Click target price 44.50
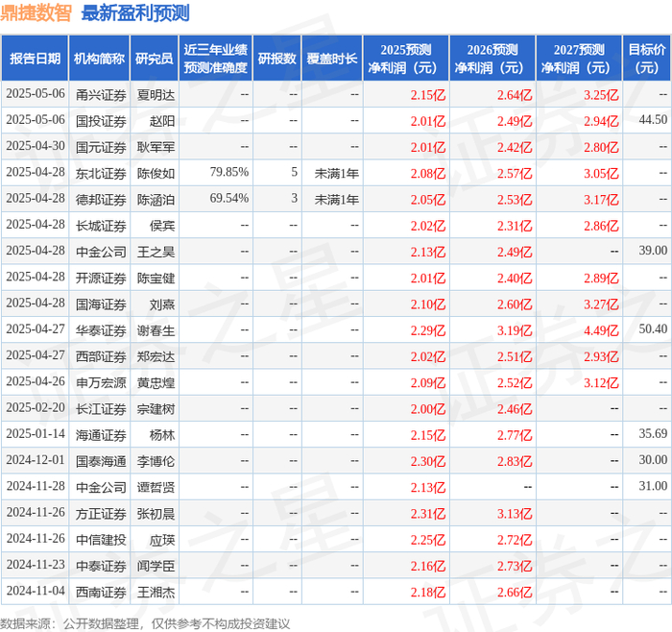This screenshot has height=632, width=672. (653, 120)
